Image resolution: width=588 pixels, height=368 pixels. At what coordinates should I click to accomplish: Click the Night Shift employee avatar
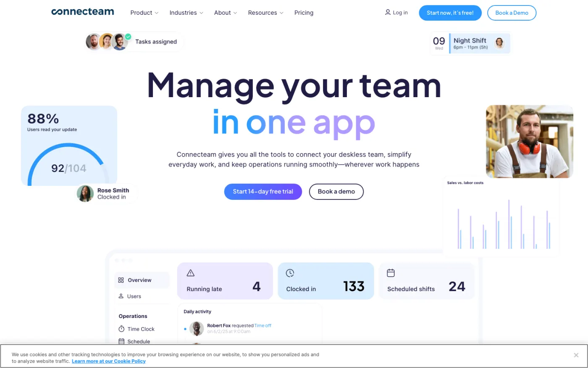click(x=499, y=42)
